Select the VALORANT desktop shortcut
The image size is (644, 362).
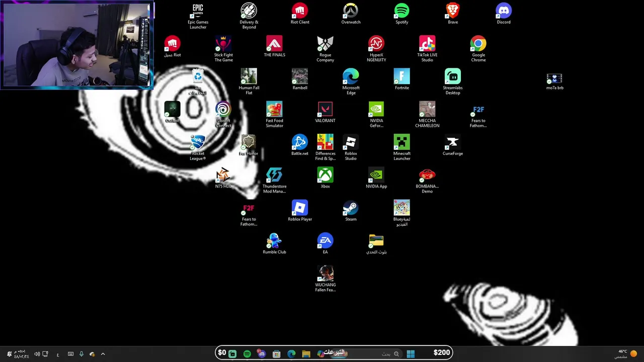tap(325, 113)
